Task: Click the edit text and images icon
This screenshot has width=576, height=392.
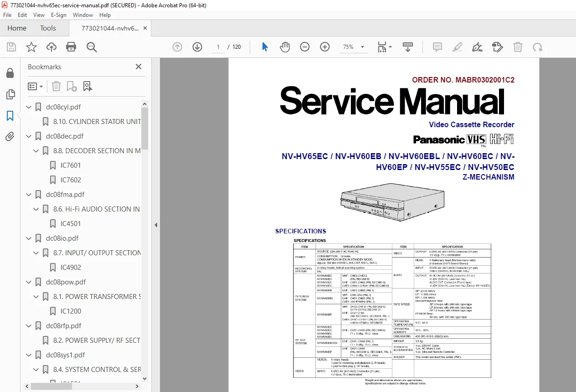Action: click(498, 47)
